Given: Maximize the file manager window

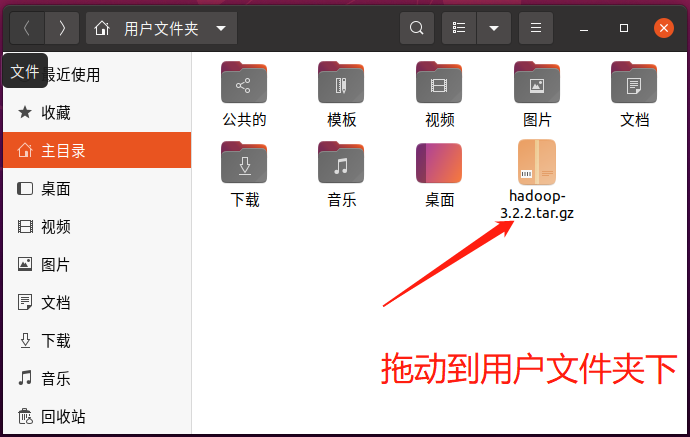Looking at the screenshot, I should pos(624,28).
